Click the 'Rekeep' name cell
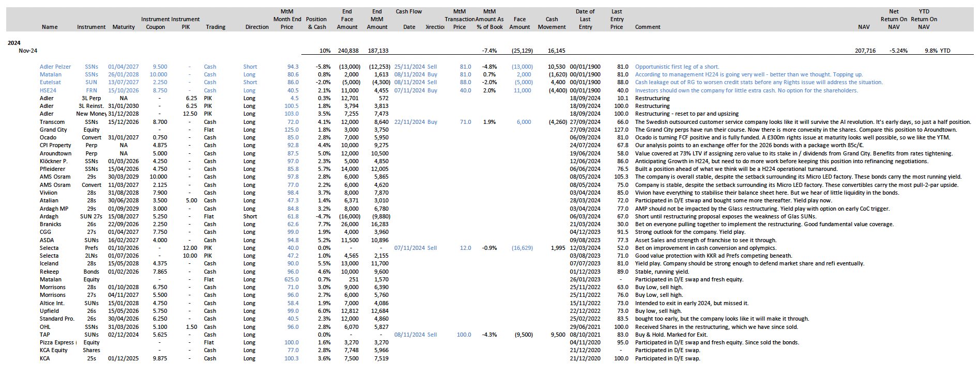The width and height of the screenshot is (980, 380). click(x=49, y=272)
